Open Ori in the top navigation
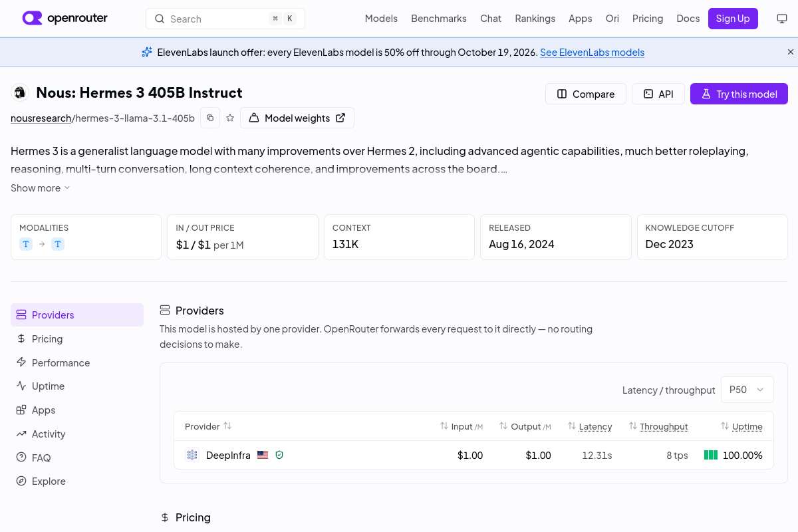The image size is (798, 532). 612,19
